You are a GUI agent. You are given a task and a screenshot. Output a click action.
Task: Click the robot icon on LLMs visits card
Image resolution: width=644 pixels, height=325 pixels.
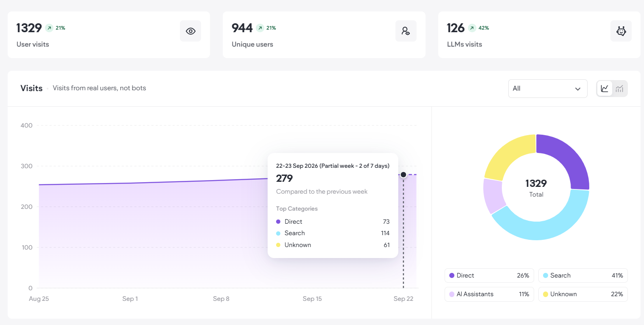621,31
